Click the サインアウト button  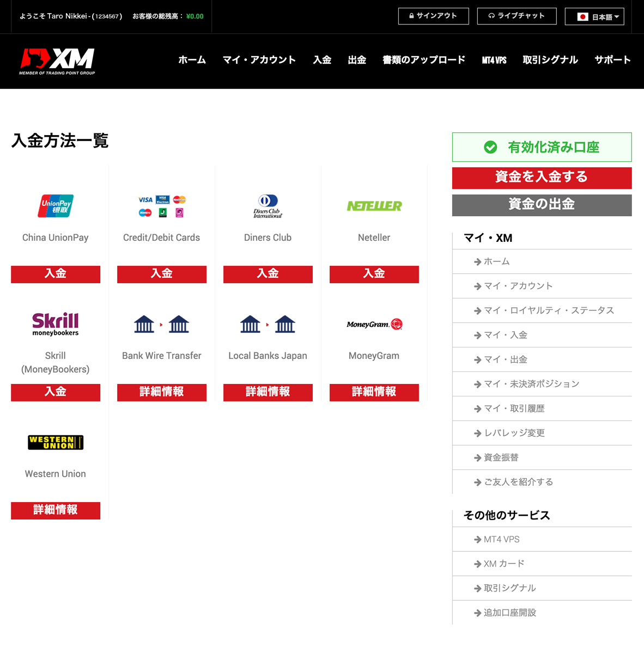tap(433, 16)
